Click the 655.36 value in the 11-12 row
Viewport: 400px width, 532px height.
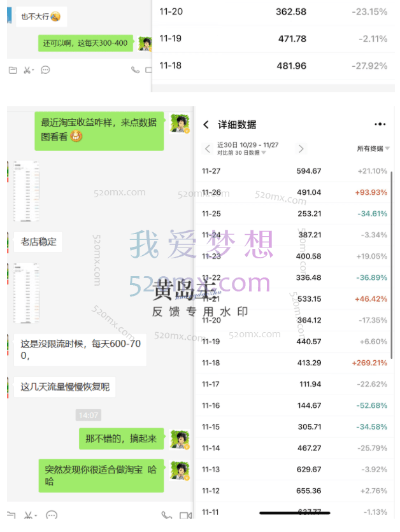coord(309,491)
